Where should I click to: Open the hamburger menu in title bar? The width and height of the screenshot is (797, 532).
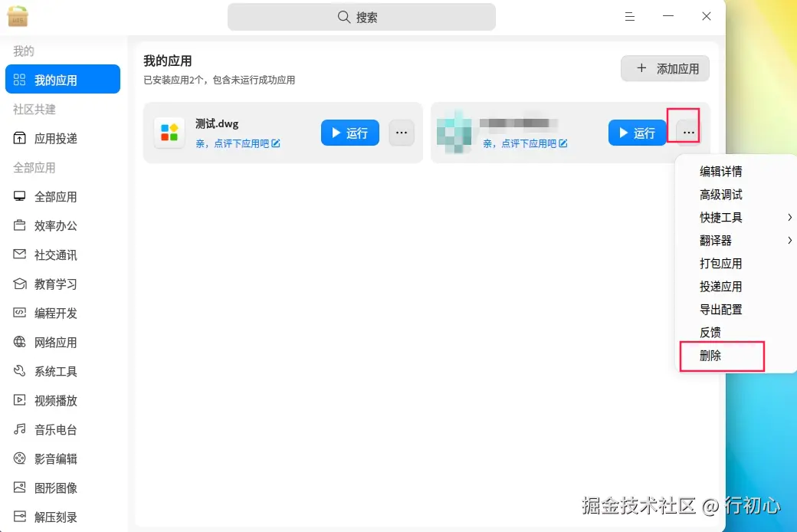pos(630,16)
